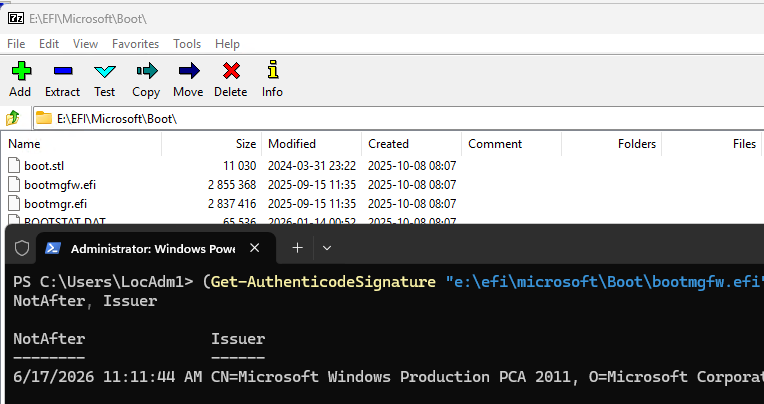Click the Move toolbar icon
764x404 pixels.
pos(188,78)
